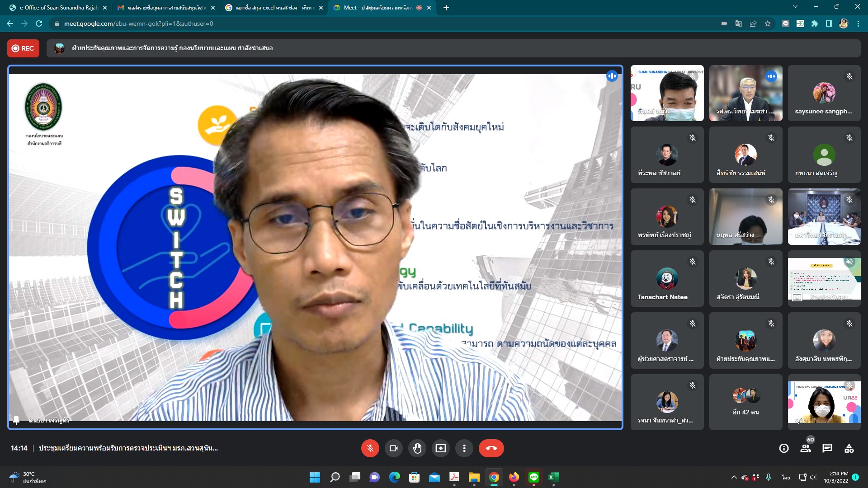This screenshot has height=488, width=868.
Task: Open the Chrome extensions puzzle icon
Action: tap(815, 23)
